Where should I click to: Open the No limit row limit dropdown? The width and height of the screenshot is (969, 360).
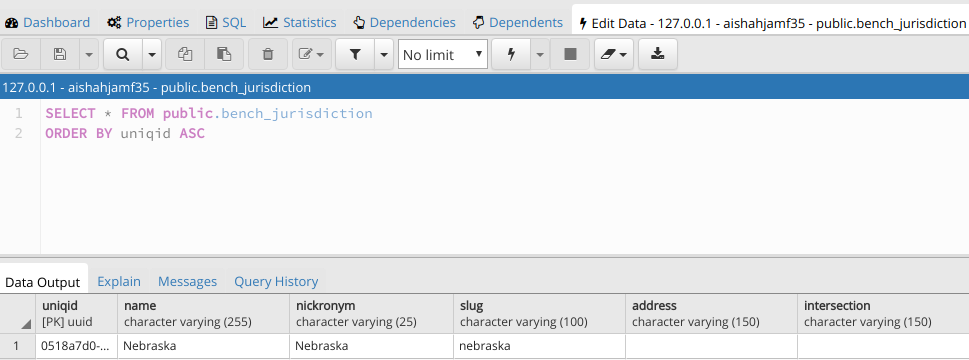(x=442, y=54)
